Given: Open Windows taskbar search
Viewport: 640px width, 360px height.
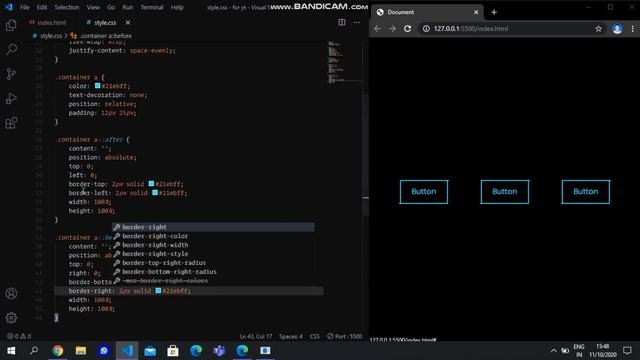Looking at the screenshot, I should point(34,351).
